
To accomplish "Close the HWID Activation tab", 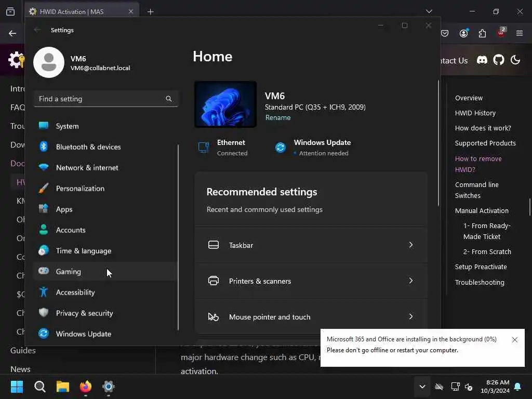I will coord(131,11).
